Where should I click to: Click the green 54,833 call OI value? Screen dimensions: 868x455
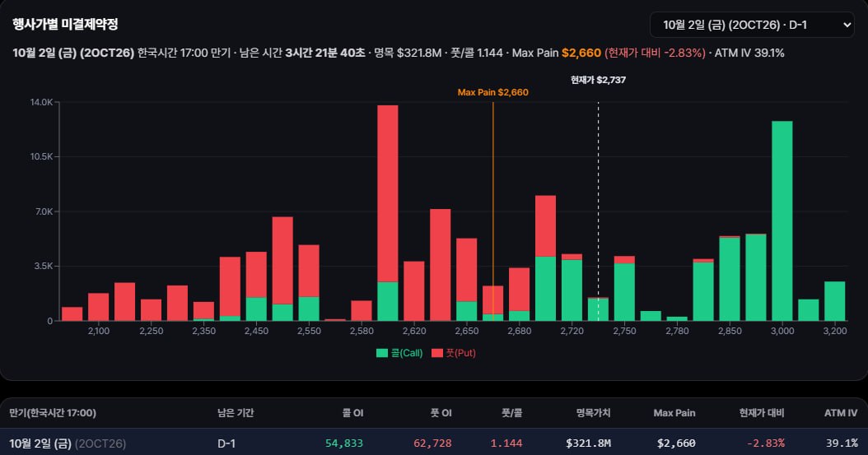(344, 443)
